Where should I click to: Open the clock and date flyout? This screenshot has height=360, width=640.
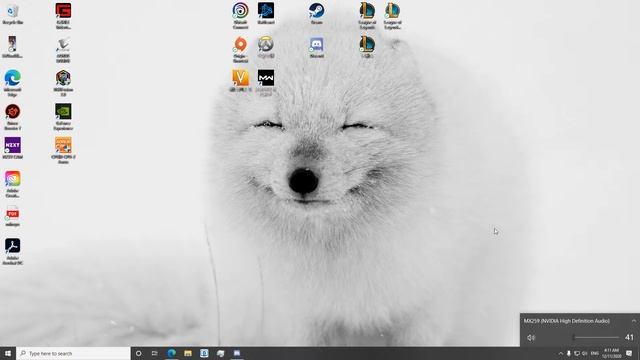[611, 353]
